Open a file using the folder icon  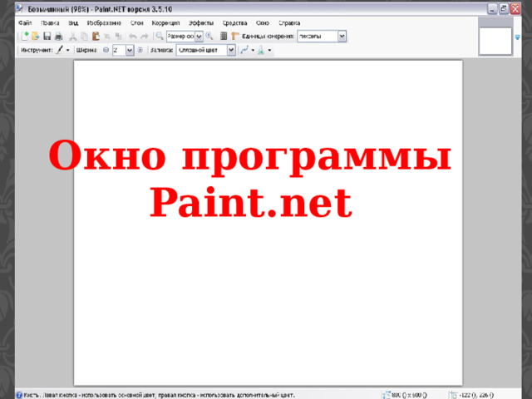(x=36, y=37)
